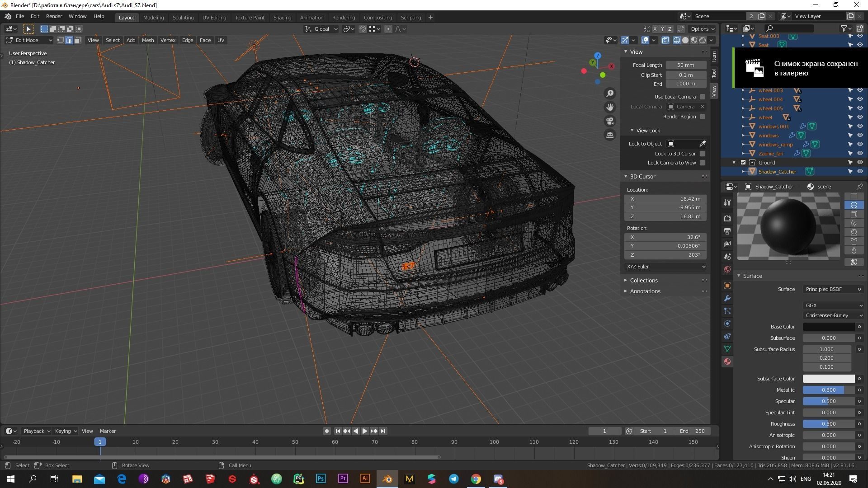Open the Mesh menu in viewport
This screenshot has width=868, height=488.
coord(148,40)
